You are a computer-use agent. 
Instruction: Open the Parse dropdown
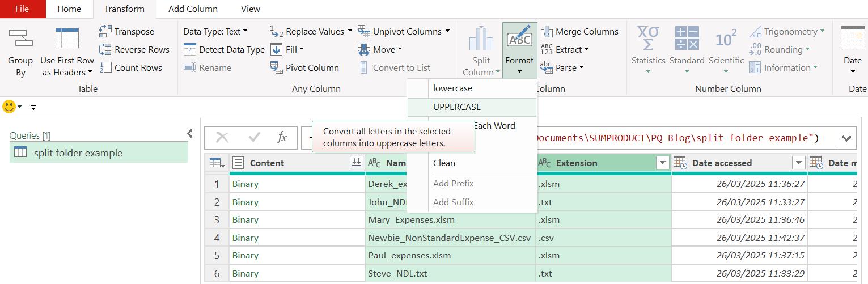tap(562, 67)
